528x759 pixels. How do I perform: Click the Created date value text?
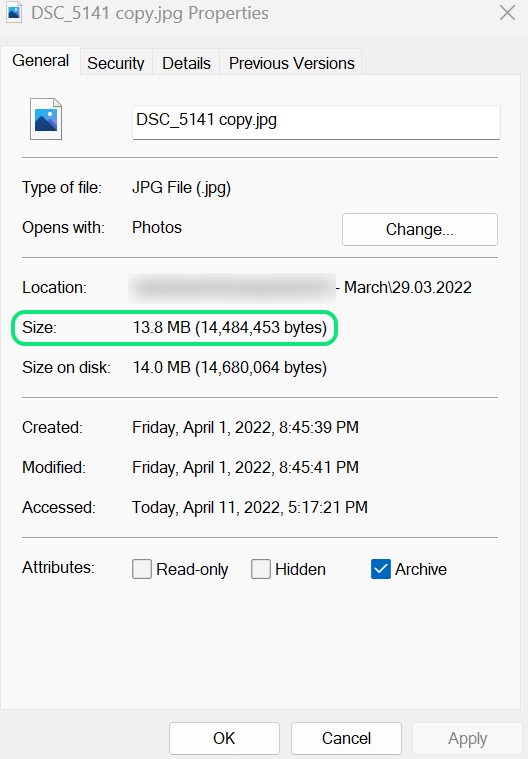pyautogui.click(x=245, y=427)
